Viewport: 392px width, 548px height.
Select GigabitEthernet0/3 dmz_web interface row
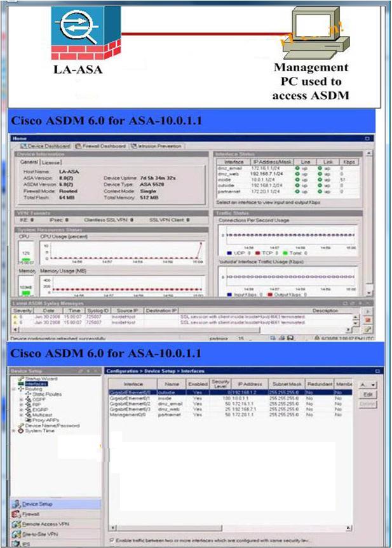coord(230,409)
